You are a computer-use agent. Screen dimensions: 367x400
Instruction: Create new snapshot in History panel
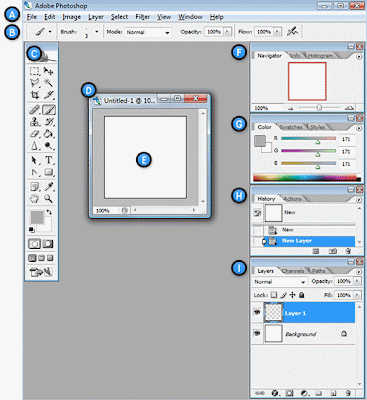[x=332, y=251]
